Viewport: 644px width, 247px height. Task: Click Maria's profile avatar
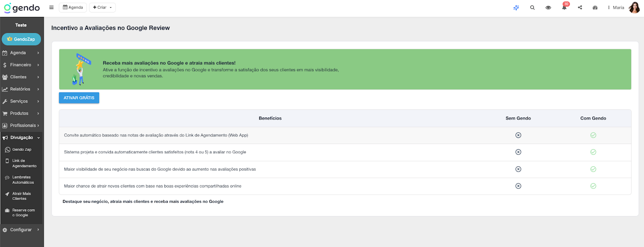pos(634,8)
